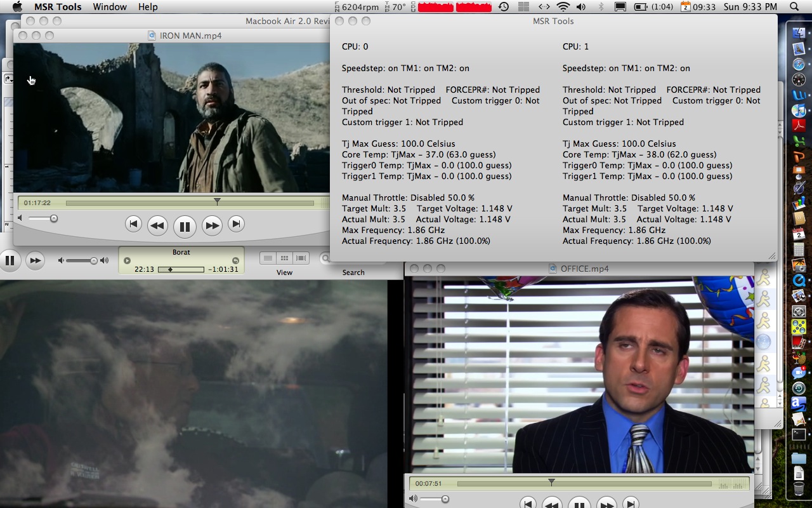This screenshot has height=508, width=812.
Task: Click the Sun 9:33 PM clock
Action: 750,7
